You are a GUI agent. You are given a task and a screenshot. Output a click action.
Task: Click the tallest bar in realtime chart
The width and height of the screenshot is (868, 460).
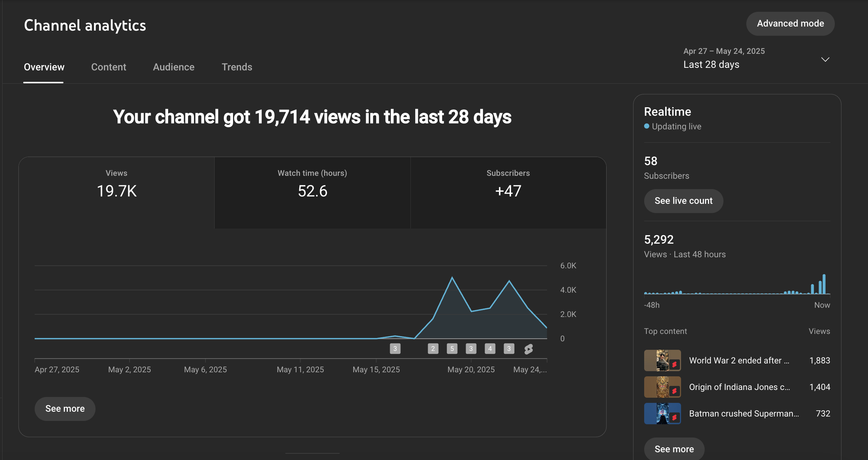point(824,284)
